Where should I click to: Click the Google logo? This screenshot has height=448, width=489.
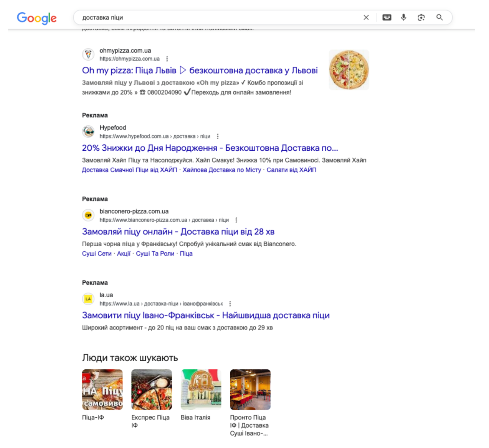pos(36,18)
